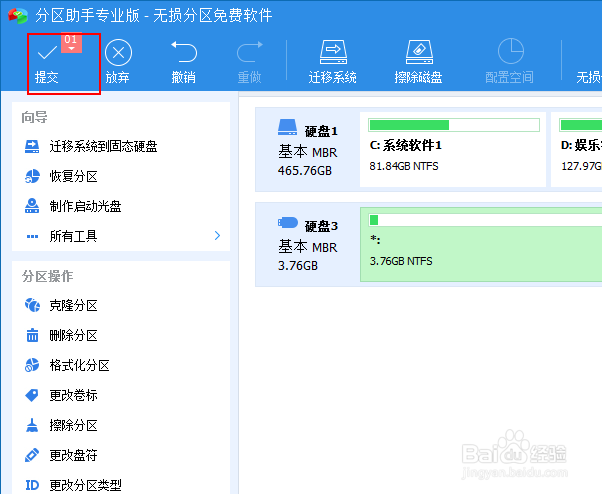Click the 重做 redo icon
The height and width of the screenshot is (494, 602).
tap(250, 51)
